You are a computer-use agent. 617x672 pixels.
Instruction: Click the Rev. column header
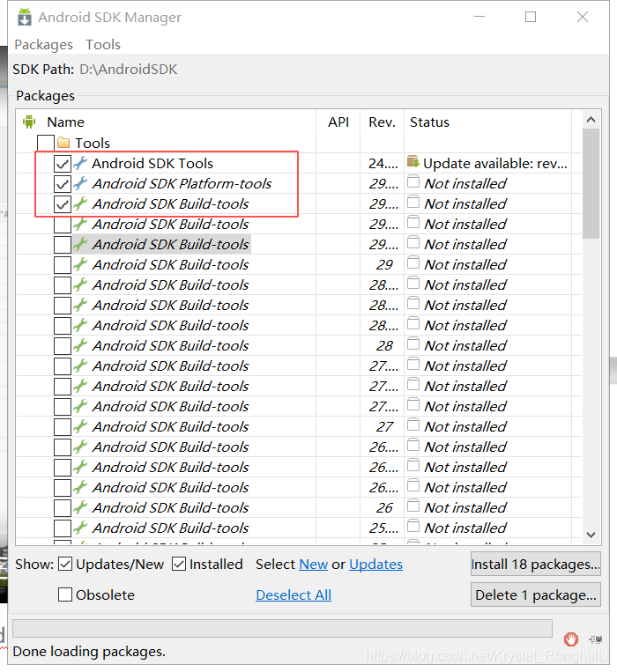pos(382,122)
